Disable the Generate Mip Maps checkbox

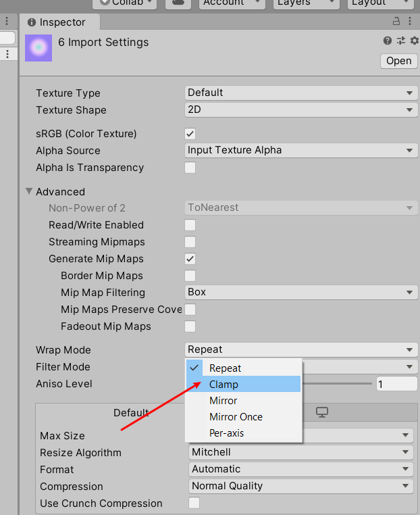190,259
